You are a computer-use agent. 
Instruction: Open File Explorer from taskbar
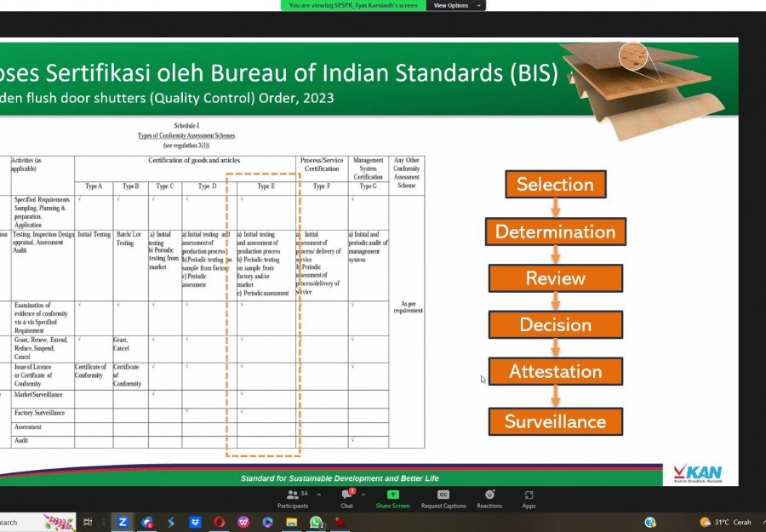(292, 523)
